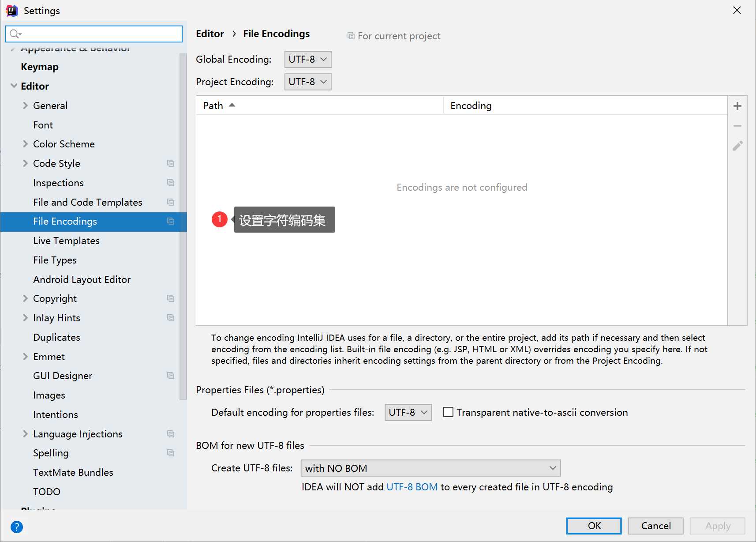Click project-level icon beside Inspections
756x542 pixels.
click(171, 183)
